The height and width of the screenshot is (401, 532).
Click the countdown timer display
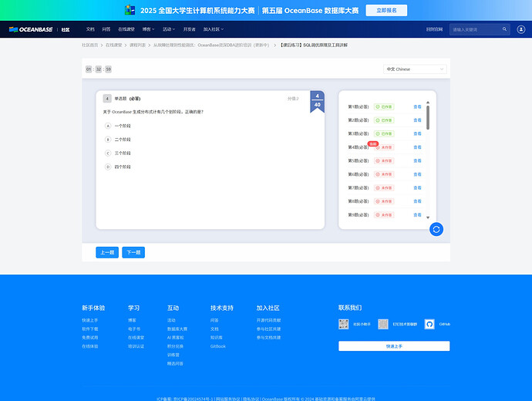pyautogui.click(x=99, y=69)
